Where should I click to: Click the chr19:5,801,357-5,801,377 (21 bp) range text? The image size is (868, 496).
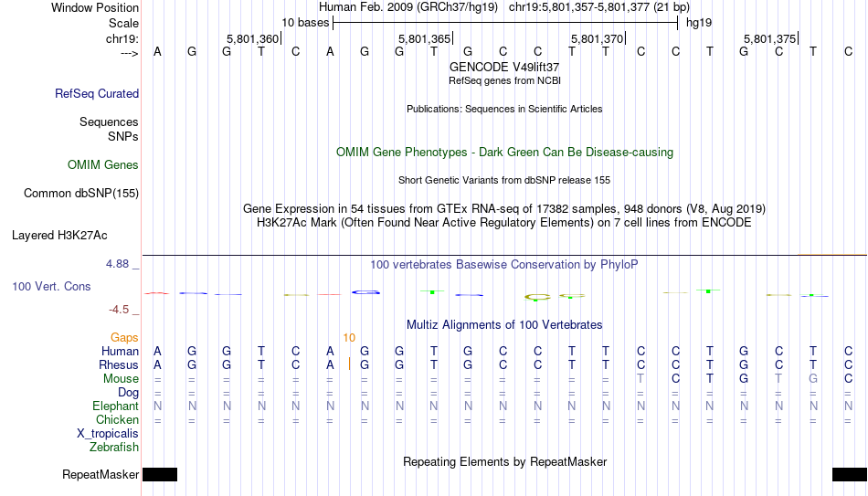(x=599, y=7)
